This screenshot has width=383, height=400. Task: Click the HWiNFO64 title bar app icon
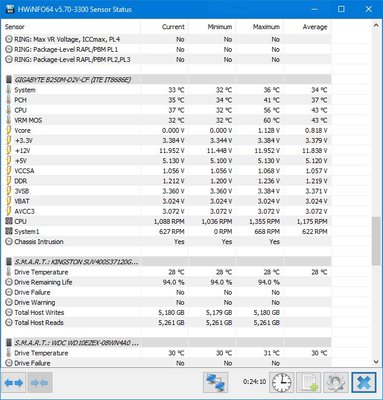[x=9, y=9]
